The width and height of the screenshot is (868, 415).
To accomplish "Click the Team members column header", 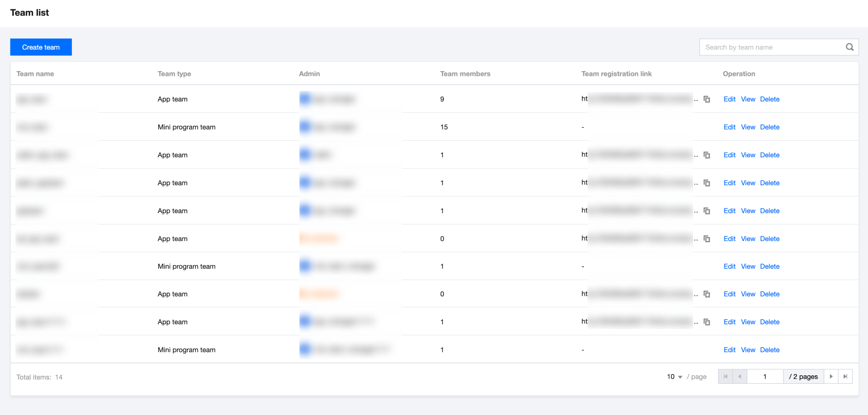I will (465, 74).
